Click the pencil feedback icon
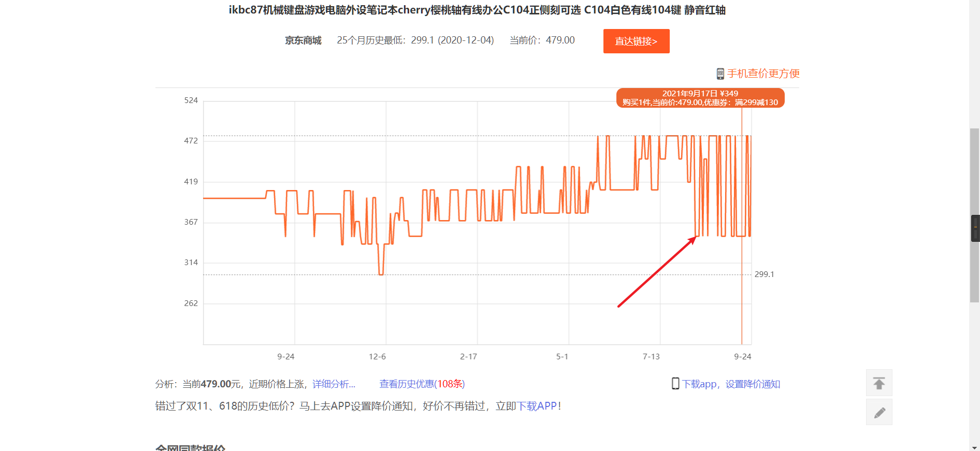The image size is (980, 451). coord(879,412)
